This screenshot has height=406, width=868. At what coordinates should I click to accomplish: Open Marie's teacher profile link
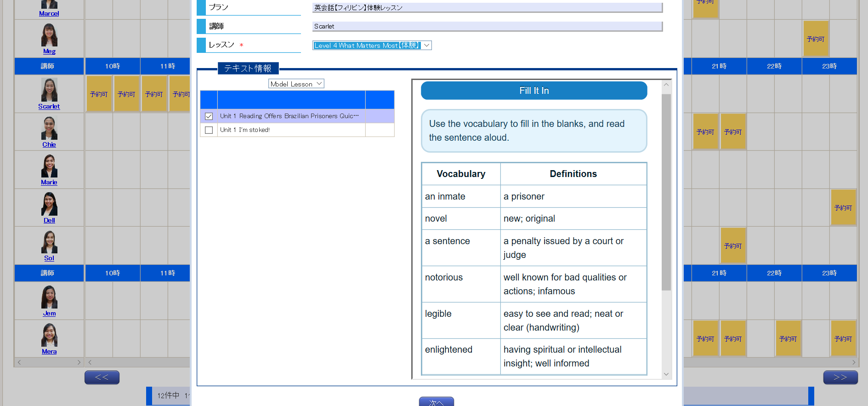(x=49, y=183)
